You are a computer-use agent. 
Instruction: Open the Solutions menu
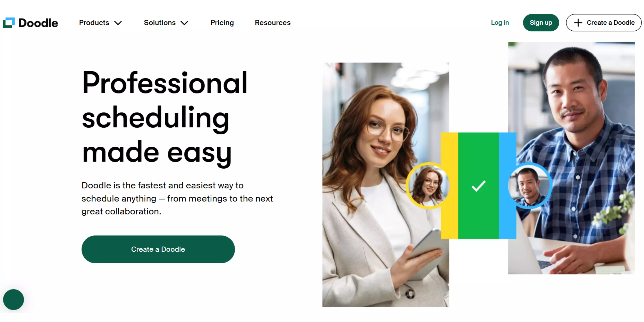click(166, 23)
